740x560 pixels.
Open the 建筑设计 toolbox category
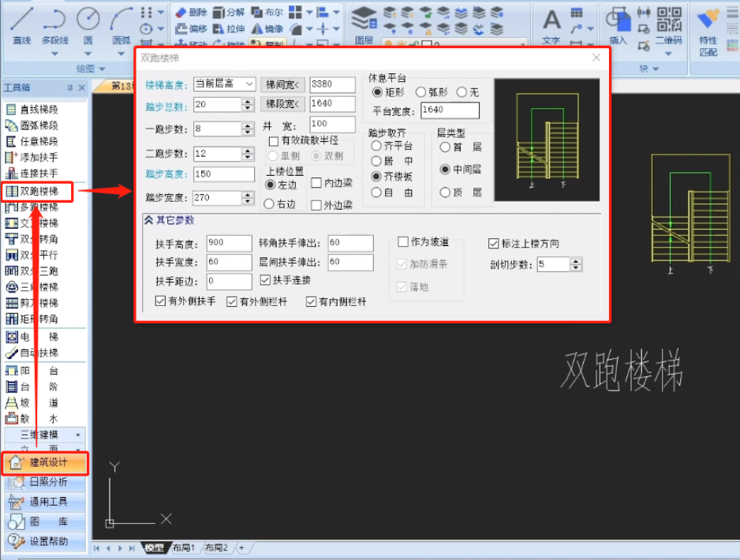[45, 463]
